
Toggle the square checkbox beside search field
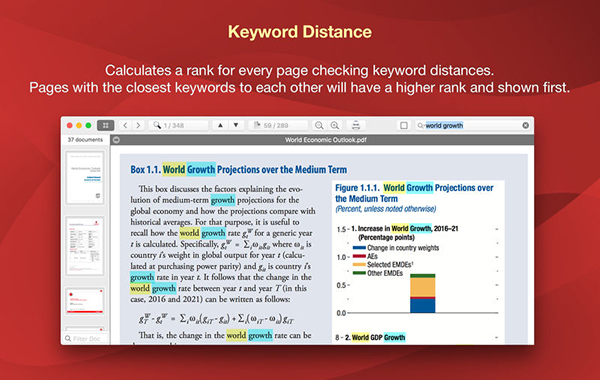404,125
